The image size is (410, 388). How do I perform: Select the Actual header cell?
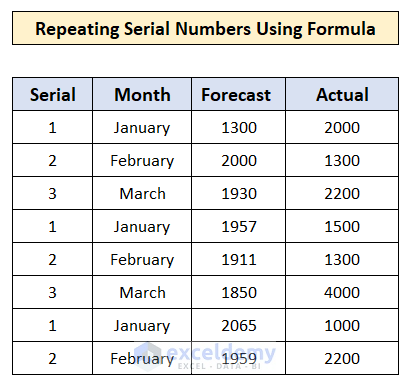coord(342,94)
